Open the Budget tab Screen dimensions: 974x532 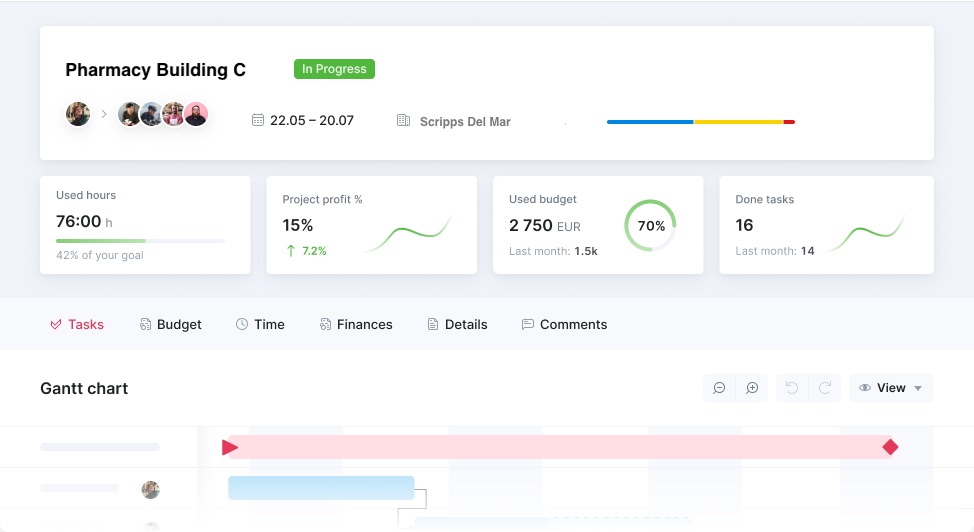point(170,324)
